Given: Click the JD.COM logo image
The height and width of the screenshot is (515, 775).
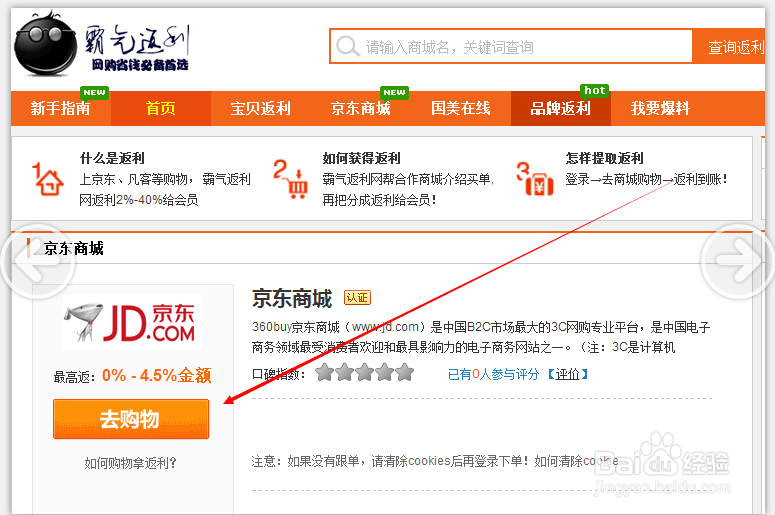Looking at the screenshot, I should point(133,323).
